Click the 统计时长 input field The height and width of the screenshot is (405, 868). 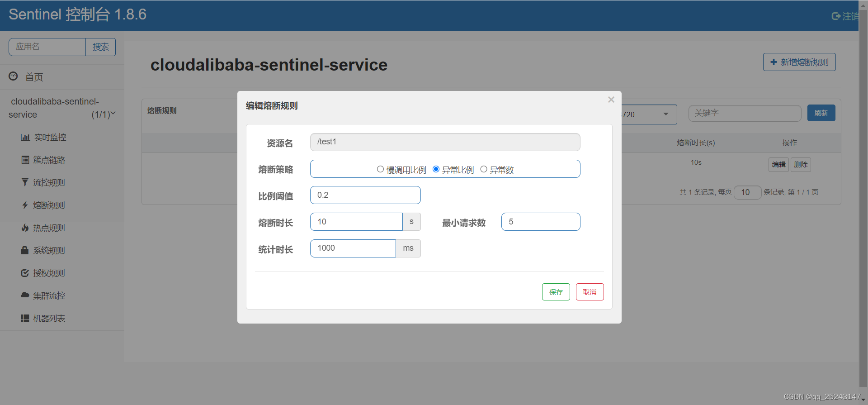[x=353, y=248]
